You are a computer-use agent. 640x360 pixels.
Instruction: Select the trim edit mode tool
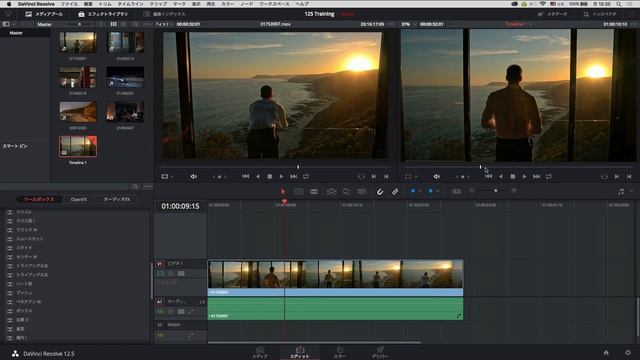298,191
